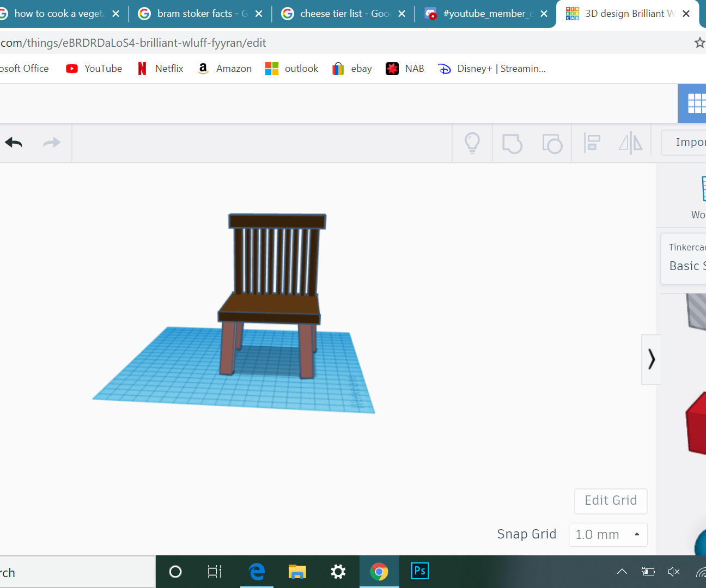The width and height of the screenshot is (706, 588).
Task: Select the Group shapes icon
Action: [512, 143]
